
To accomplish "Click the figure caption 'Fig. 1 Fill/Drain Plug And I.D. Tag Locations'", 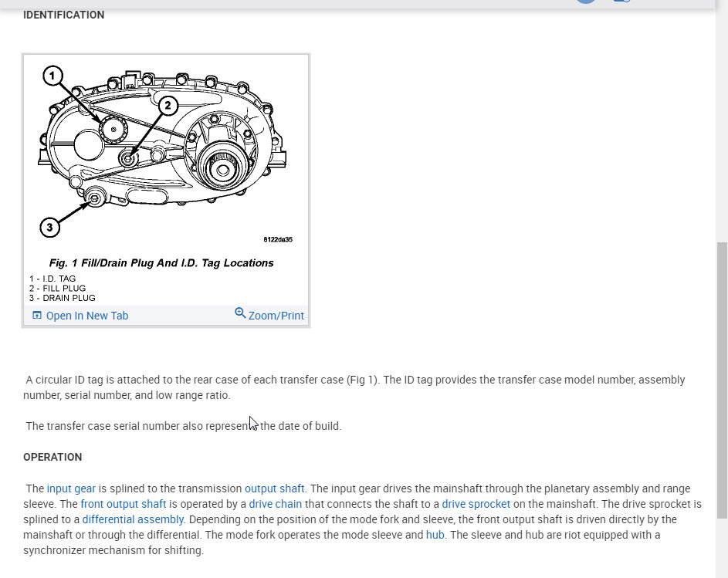I will point(161,263).
